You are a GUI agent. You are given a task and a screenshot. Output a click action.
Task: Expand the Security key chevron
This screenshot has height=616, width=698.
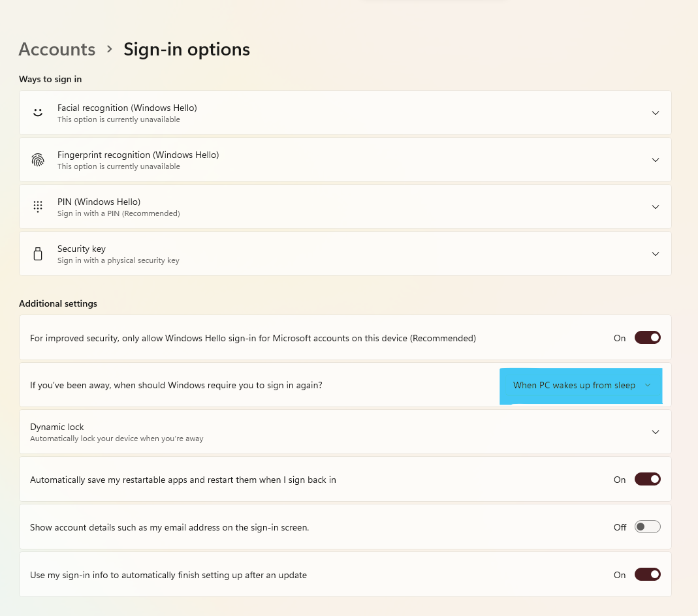pyautogui.click(x=656, y=254)
